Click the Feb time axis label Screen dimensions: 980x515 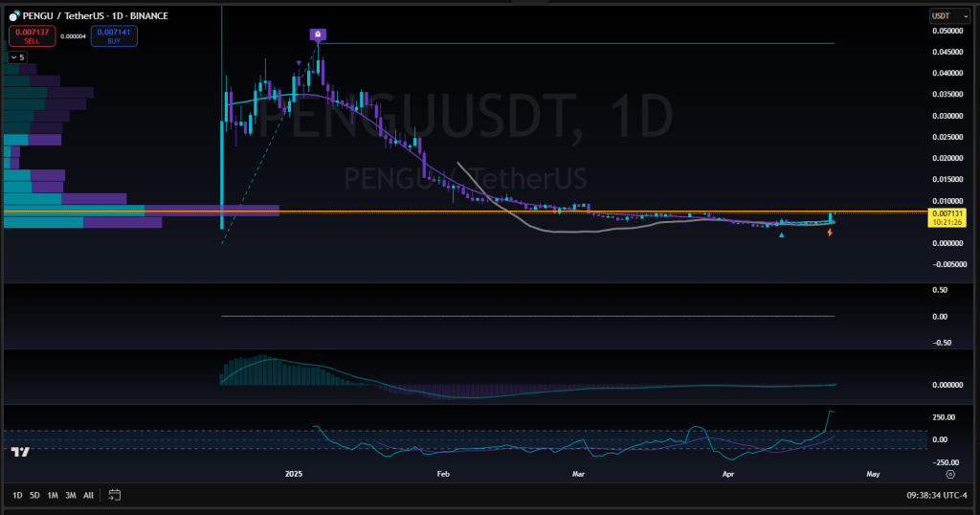(443, 474)
